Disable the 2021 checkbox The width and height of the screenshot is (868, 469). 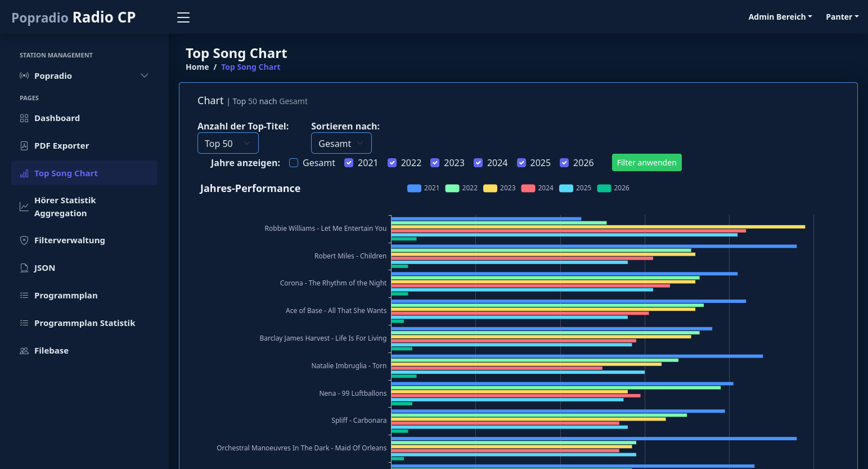click(349, 162)
